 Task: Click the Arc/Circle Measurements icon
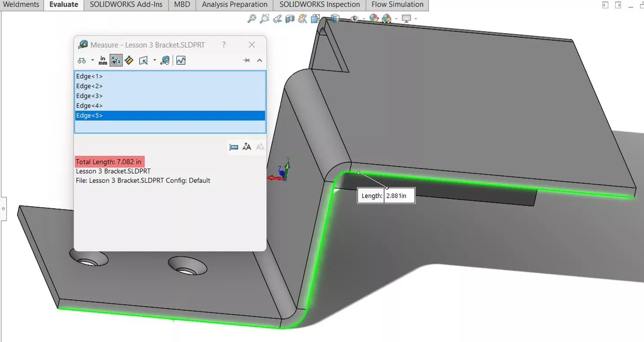click(82, 60)
